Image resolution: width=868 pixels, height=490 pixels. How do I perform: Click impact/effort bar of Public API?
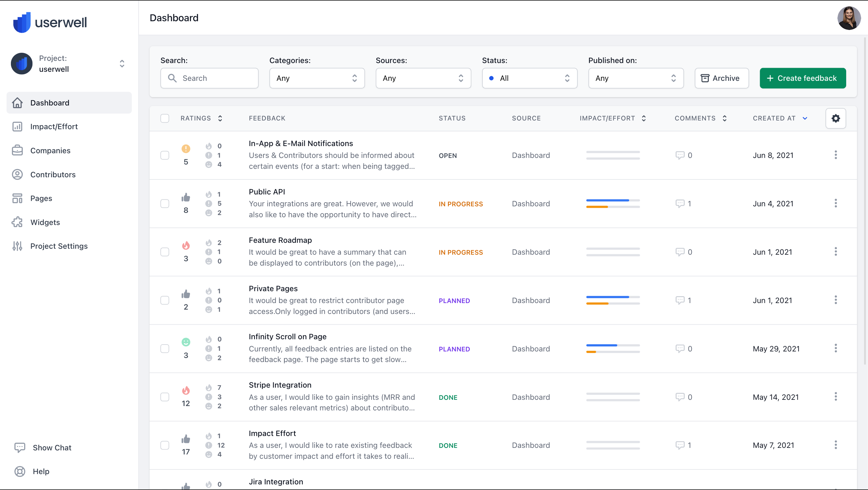pyautogui.click(x=613, y=203)
